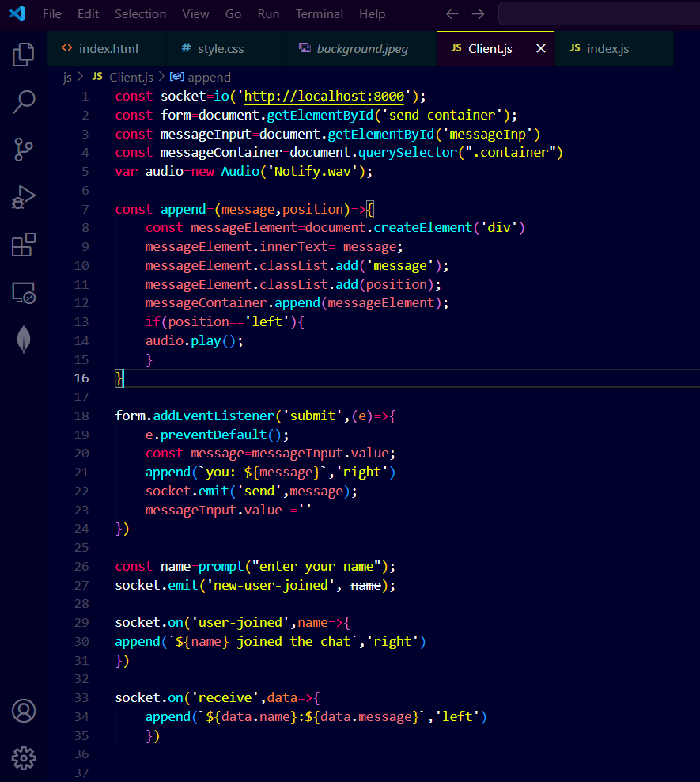
Task: Open the Accounts menu icon
Action: (24, 711)
